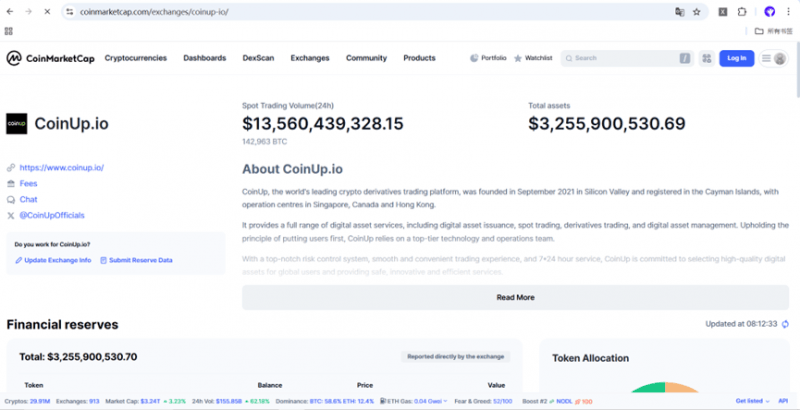Click the CoinMarketCap logo
Screen dimensions: 800x410
[48, 58]
